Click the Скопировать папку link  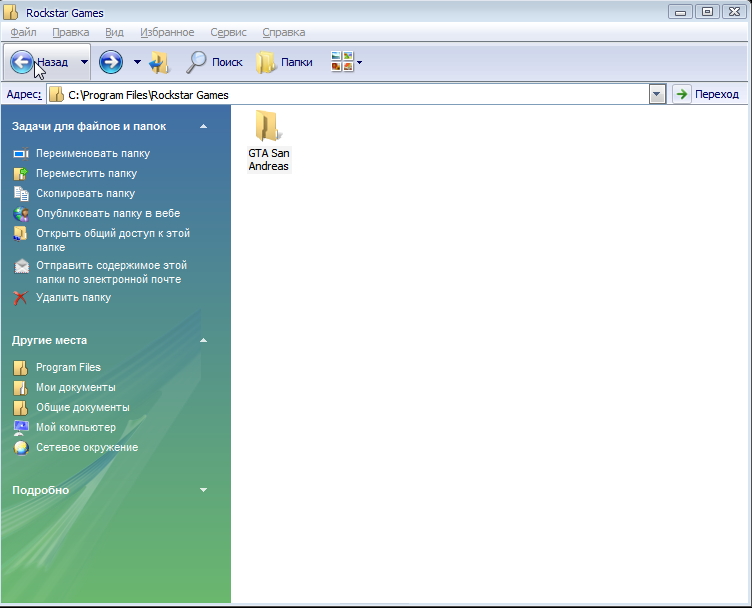click(85, 194)
